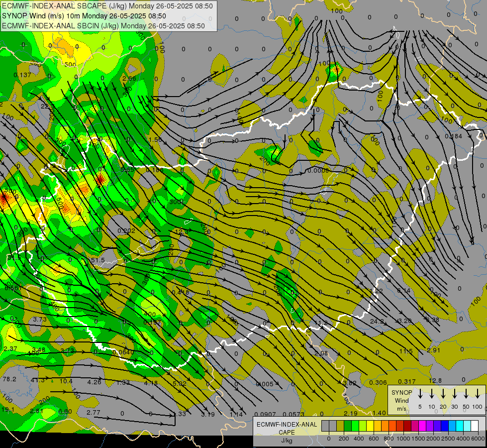Screen dimensions: 487x448
Task: Click map value '0.317'
Action: click(406, 381)
